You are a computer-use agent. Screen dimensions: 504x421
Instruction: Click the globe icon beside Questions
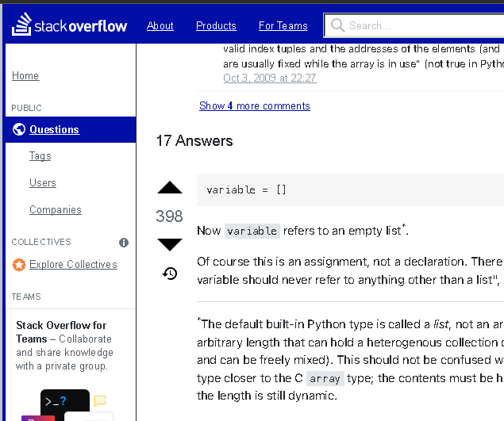coord(19,129)
